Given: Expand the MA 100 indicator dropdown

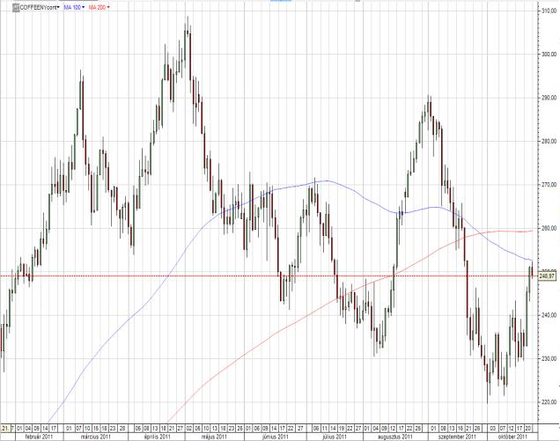Looking at the screenshot, I should pos(84,7).
